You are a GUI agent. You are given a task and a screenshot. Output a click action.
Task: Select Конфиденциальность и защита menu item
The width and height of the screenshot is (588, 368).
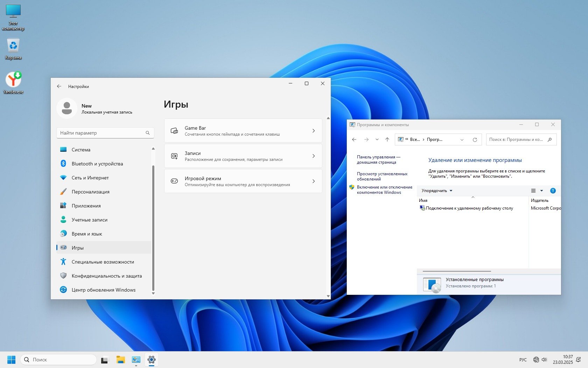tap(106, 276)
